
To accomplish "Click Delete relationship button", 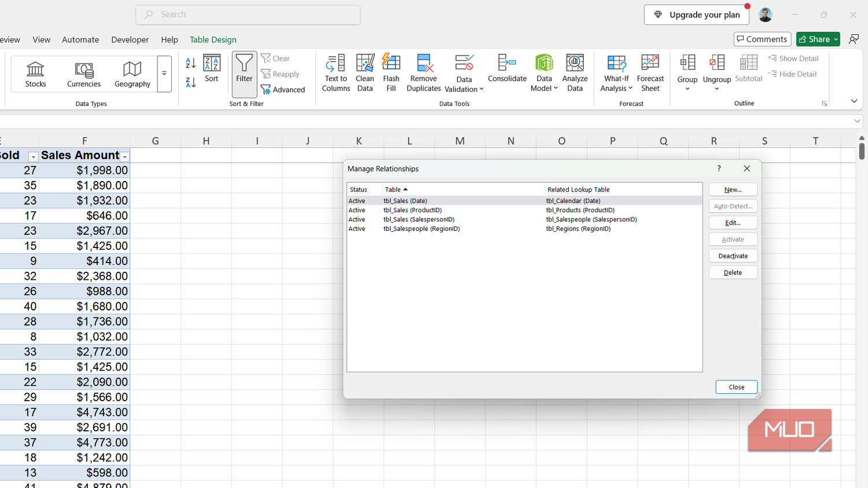I will pos(733,272).
